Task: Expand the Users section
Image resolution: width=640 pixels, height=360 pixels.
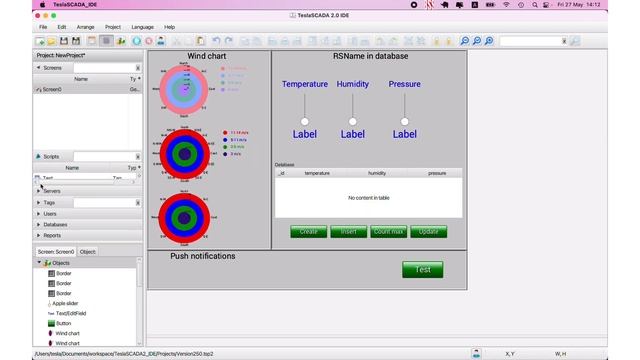Action: tap(39, 214)
